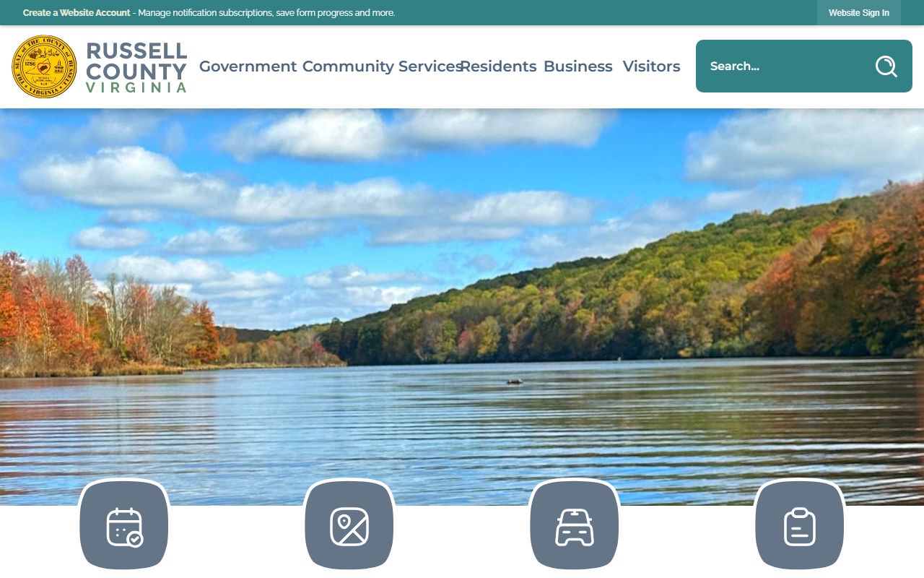Click the Russell County seal logo
Image resolution: width=924 pixels, height=578 pixels.
coord(44,66)
